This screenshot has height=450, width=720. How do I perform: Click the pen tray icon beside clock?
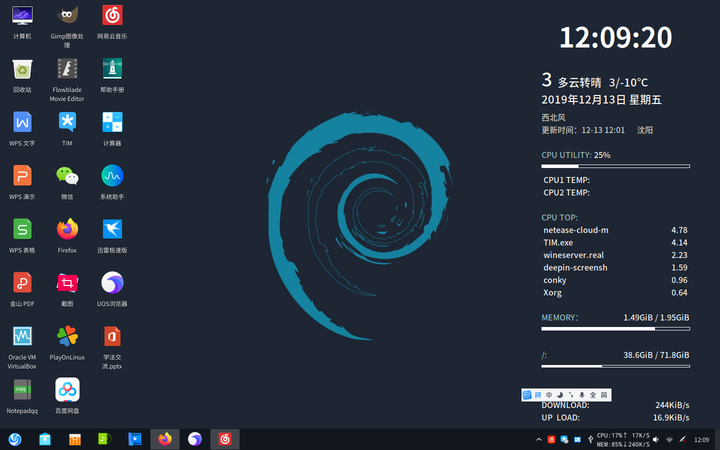tap(682, 440)
